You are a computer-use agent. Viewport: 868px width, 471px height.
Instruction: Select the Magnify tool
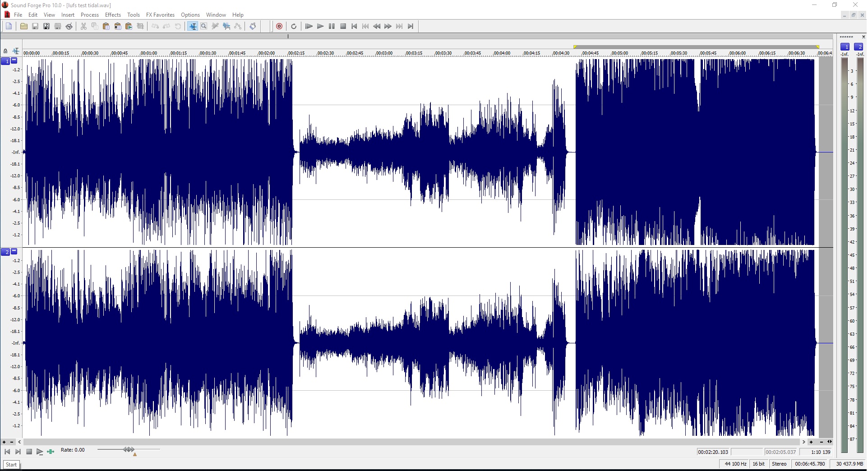click(x=204, y=26)
